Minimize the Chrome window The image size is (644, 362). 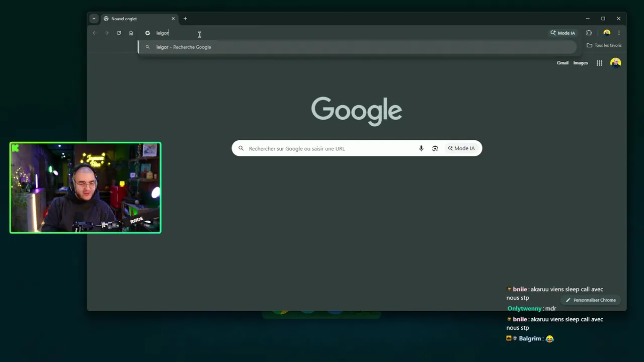pyautogui.click(x=587, y=19)
